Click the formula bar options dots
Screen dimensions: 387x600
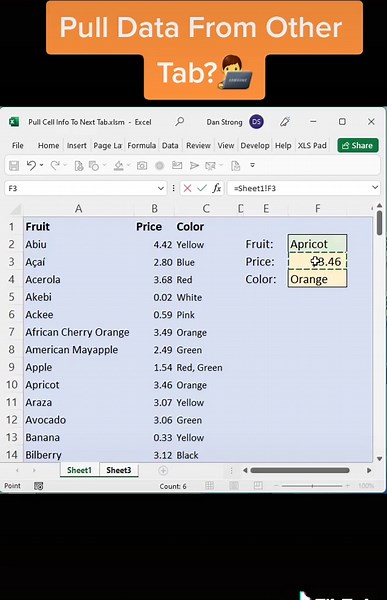(173, 188)
